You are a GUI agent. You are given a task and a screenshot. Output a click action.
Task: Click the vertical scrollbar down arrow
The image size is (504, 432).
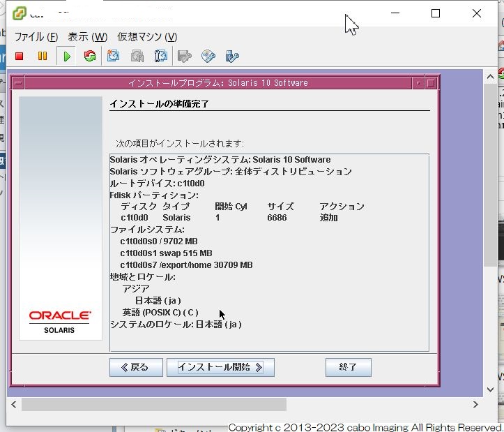tap(490, 389)
